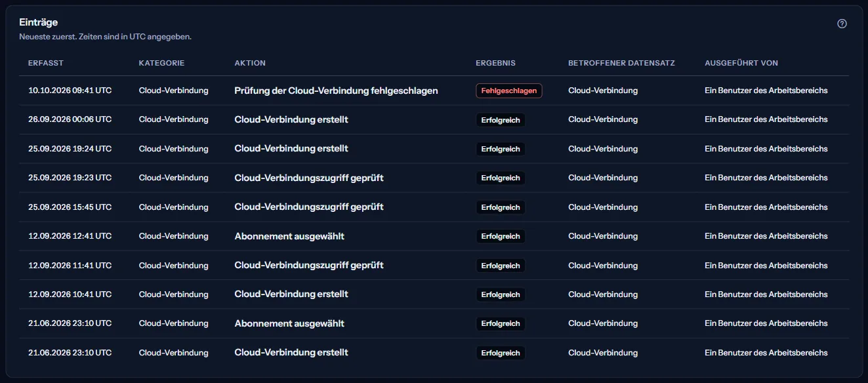Screen dimensions: 868x383
Task: Select timestamp 12.09.2026 10:41 UTC
Action: coord(70,294)
